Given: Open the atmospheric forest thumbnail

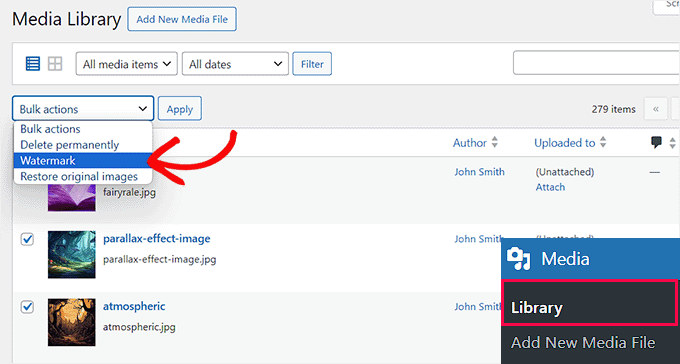Looking at the screenshot, I should click(72, 322).
